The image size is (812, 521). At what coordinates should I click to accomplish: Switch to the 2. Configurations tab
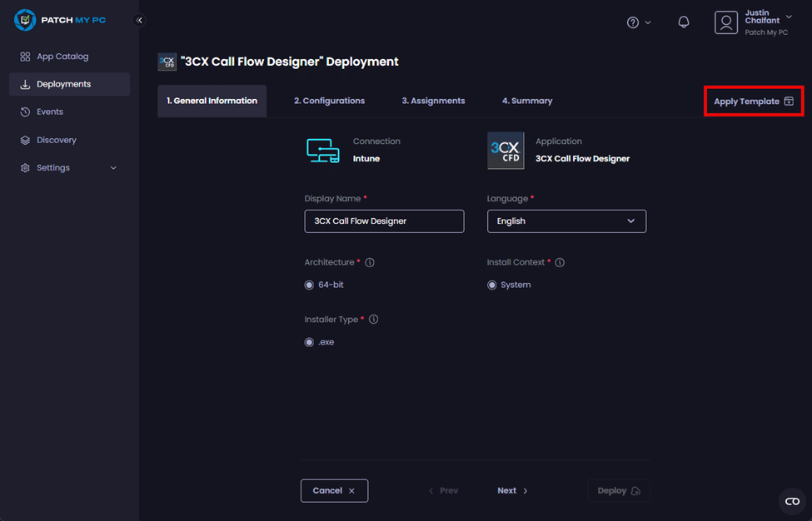(x=329, y=101)
